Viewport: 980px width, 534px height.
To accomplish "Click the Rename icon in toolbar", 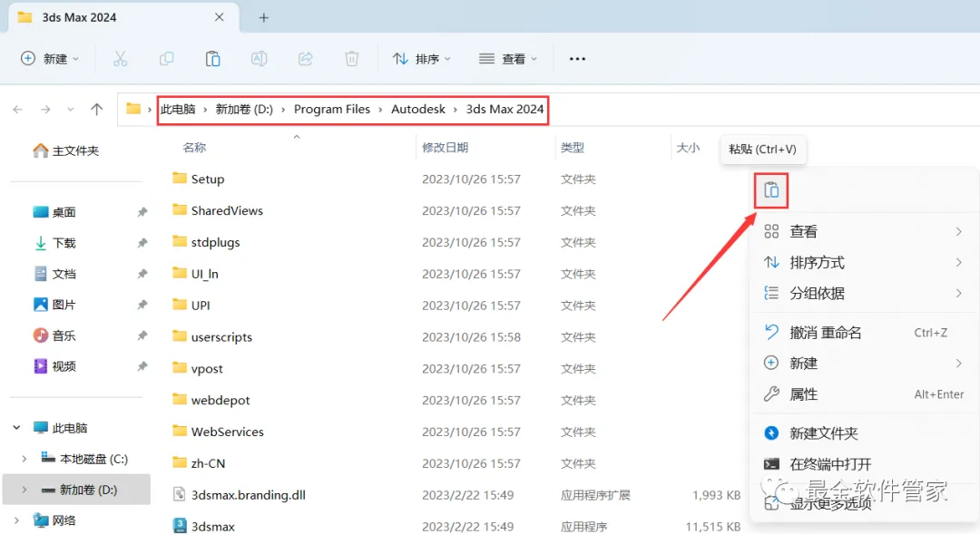I will [x=259, y=59].
